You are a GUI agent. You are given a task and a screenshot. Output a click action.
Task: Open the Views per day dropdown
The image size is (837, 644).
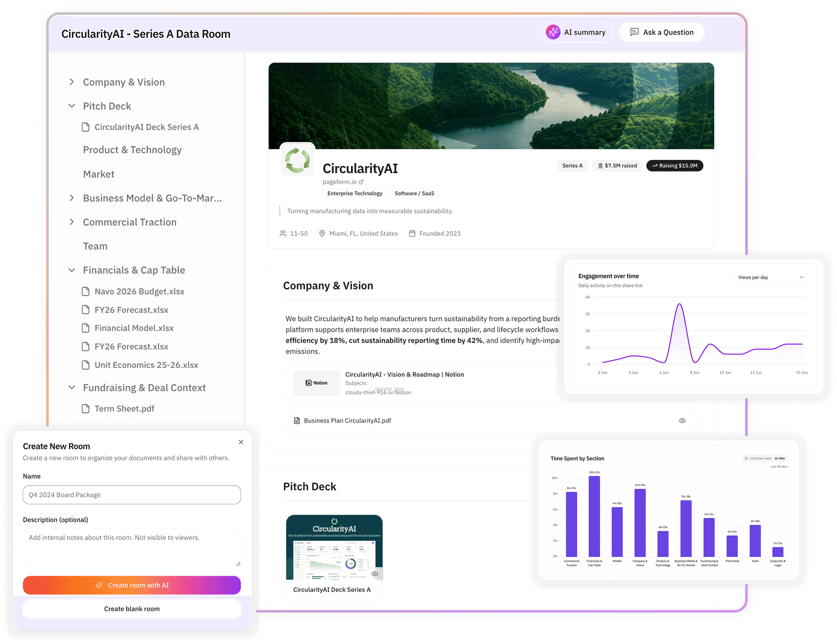(x=771, y=277)
